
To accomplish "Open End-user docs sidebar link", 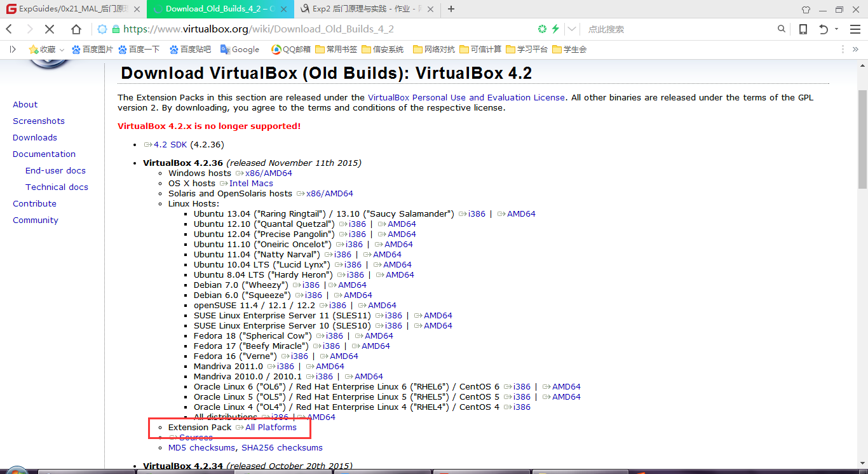I will (55, 170).
